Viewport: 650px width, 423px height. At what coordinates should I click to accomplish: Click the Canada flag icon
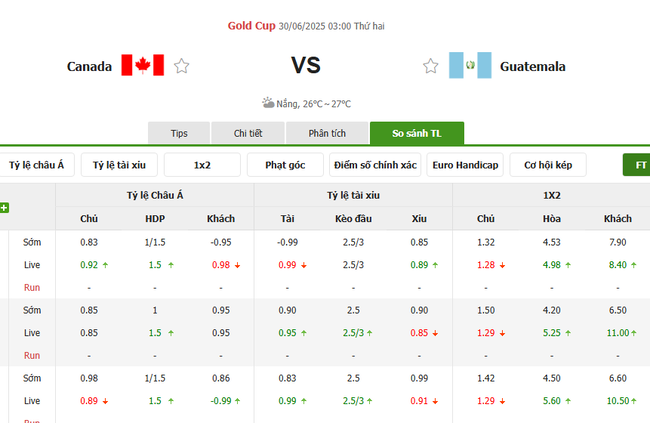click(142, 66)
